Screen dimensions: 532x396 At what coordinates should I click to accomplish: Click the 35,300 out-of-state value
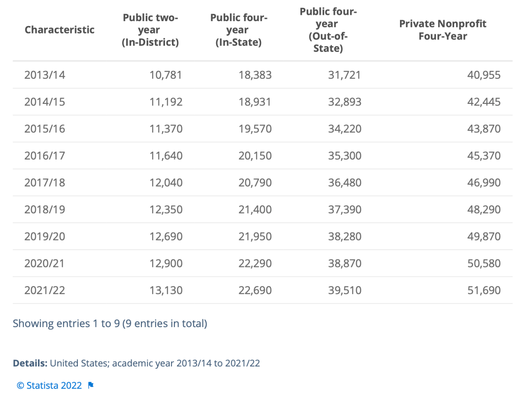344,156
